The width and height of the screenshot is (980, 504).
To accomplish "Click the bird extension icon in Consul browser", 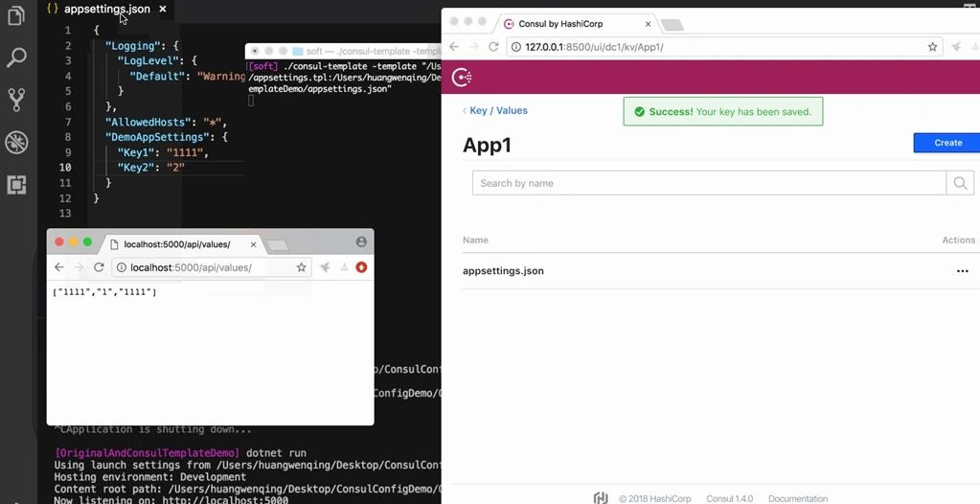I will [956, 47].
